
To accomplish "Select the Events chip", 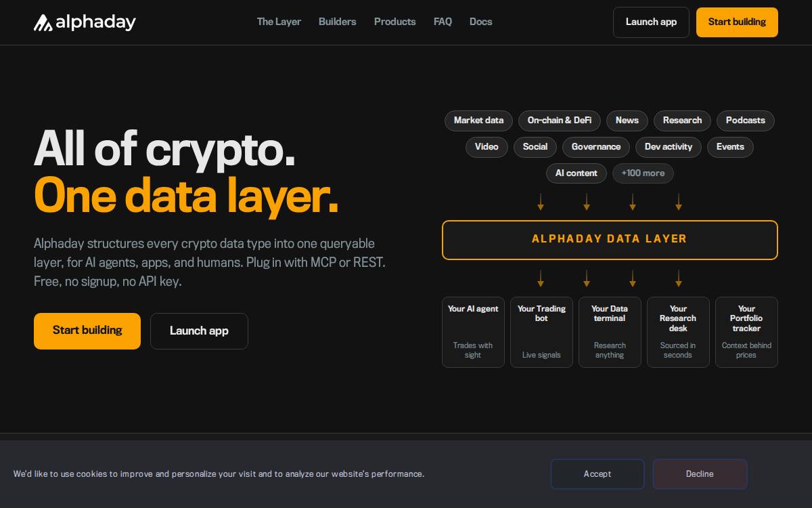I will click(x=730, y=147).
